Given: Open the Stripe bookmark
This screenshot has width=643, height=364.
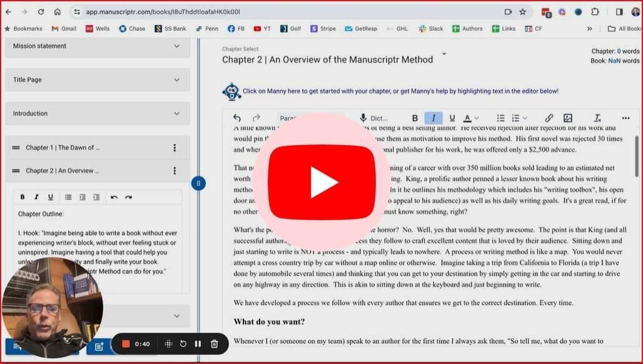Looking at the screenshot, I should tap(323, 29).
